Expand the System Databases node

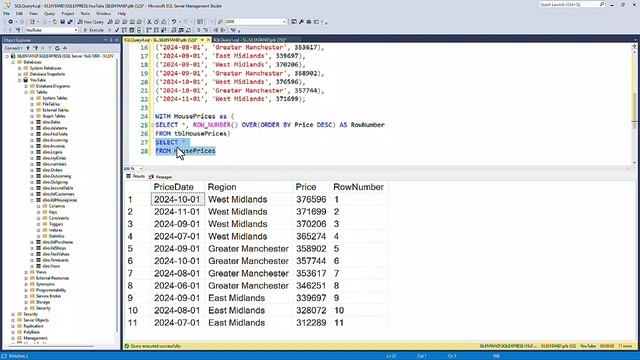[x=20, y=68]
